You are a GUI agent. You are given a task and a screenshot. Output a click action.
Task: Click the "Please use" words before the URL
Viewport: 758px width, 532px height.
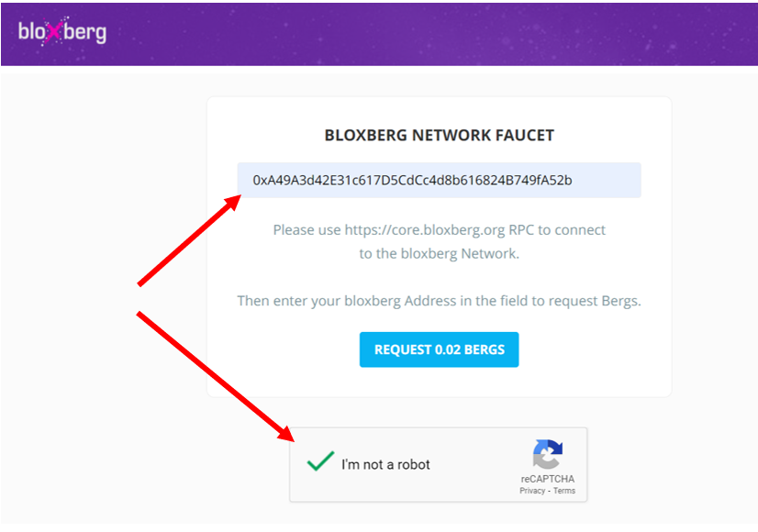click(307, 230)
